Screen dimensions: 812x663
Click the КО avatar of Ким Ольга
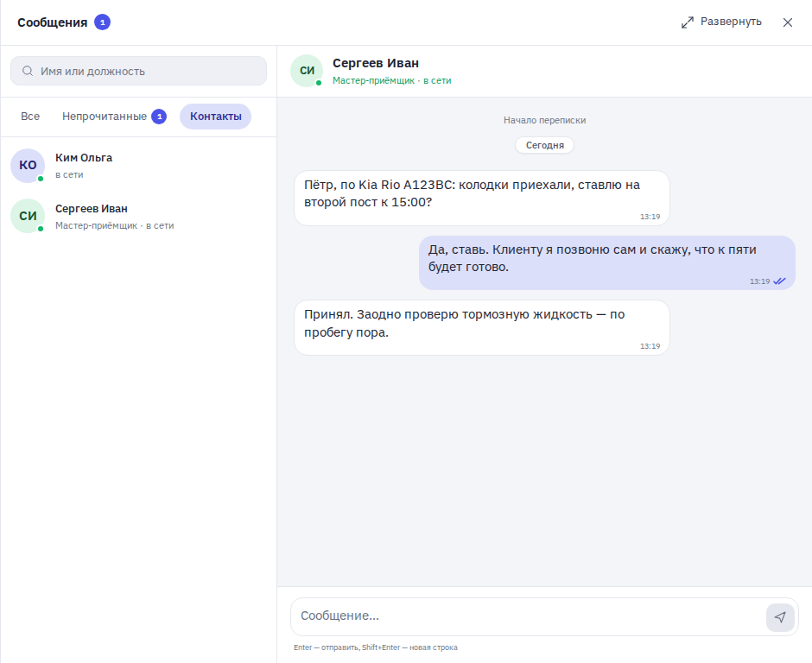click(28, 165)
